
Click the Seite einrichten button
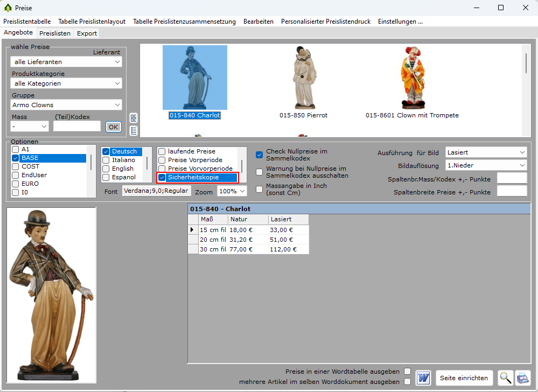click(x=464, y=378)
